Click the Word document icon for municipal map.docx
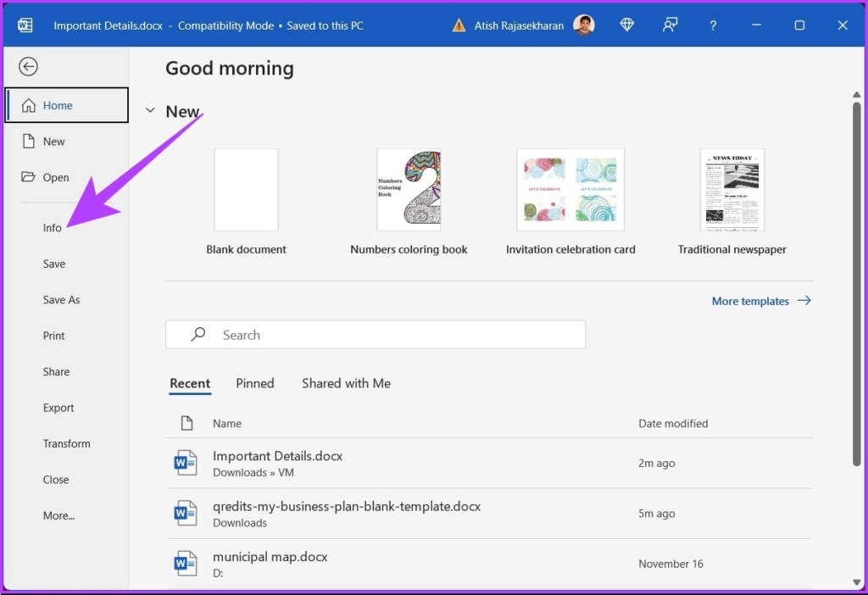The image size is (868, 595). [185, 564]
